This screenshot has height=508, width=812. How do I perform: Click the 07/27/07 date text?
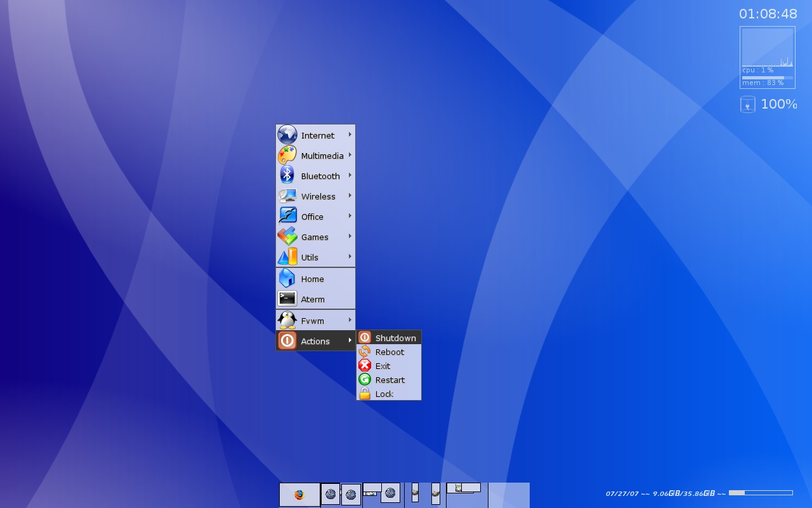622,493
